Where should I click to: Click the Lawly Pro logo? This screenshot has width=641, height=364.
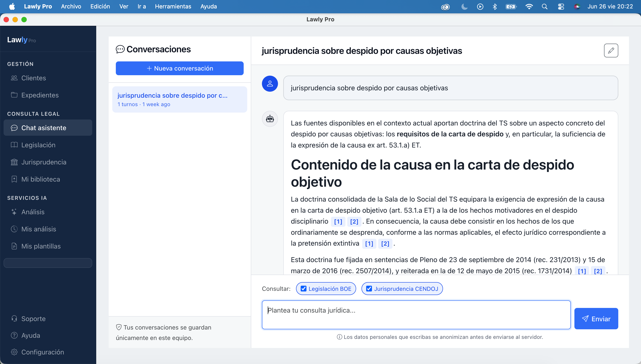coord(22,40)
